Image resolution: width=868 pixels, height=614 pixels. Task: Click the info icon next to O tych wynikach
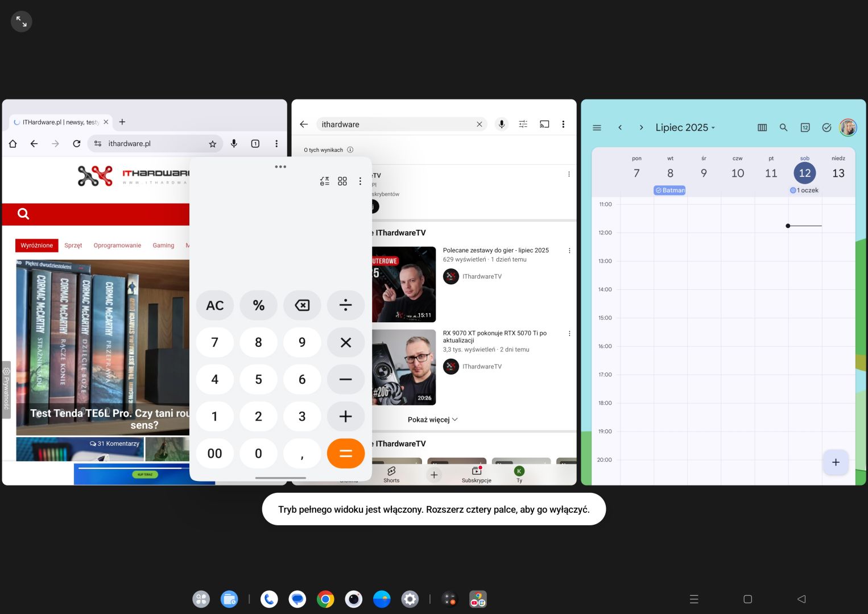click(x=350, y=150)
